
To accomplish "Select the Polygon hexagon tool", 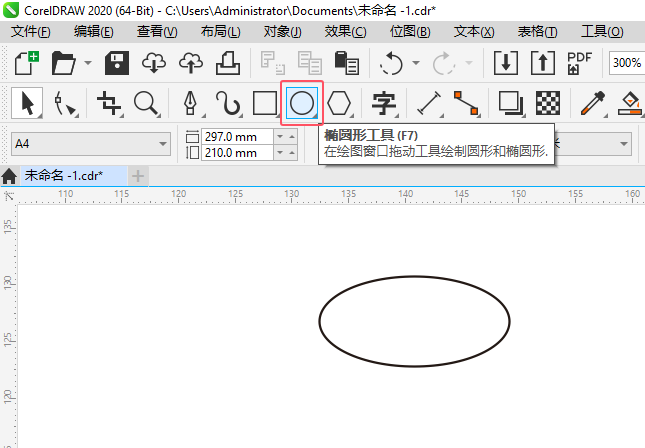I will tap(339, 103).
